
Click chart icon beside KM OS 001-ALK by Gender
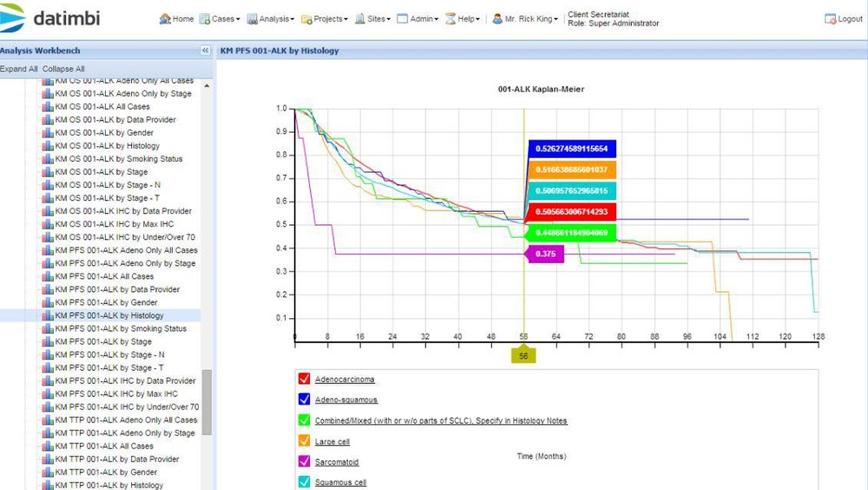click(48, 132)
